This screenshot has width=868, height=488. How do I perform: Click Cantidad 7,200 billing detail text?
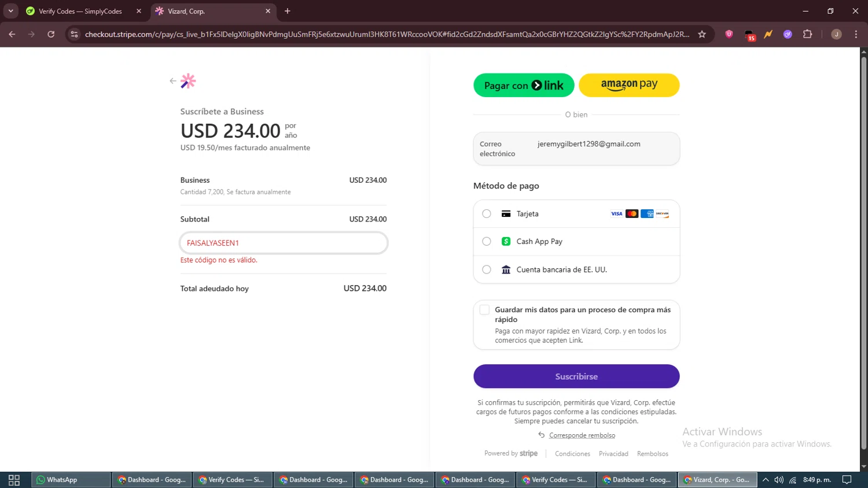click(236, 192)
